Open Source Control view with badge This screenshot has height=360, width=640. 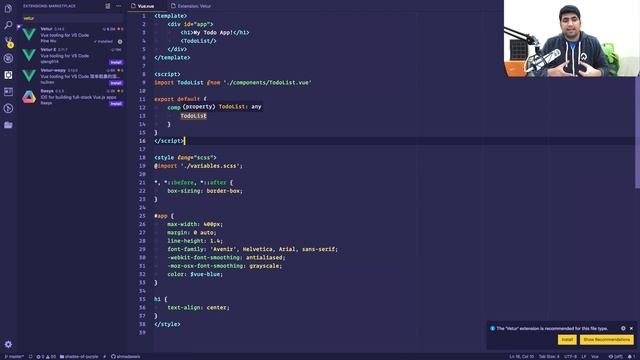pos(8,42)
